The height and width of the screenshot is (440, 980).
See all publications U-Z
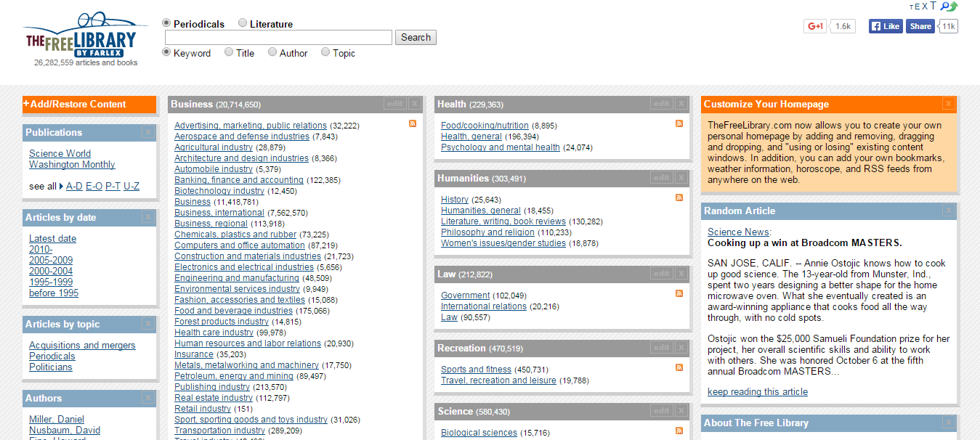pos(131,187)
